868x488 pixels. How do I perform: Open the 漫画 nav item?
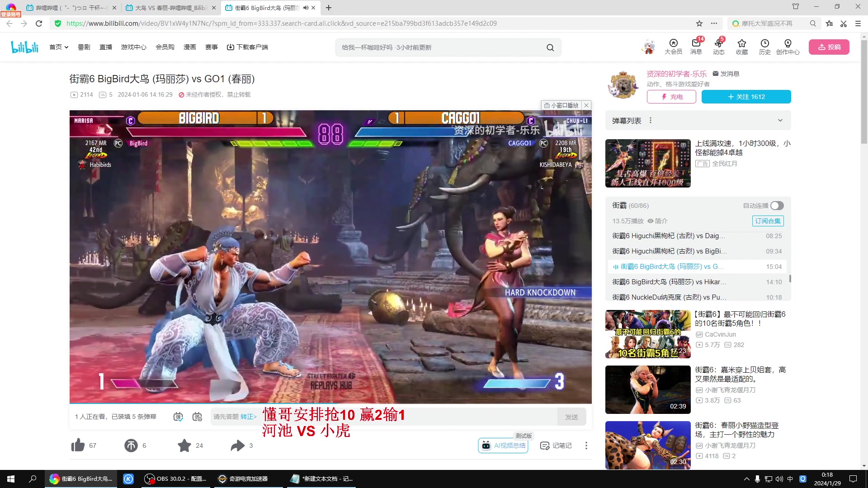click(x=190, y=47)
